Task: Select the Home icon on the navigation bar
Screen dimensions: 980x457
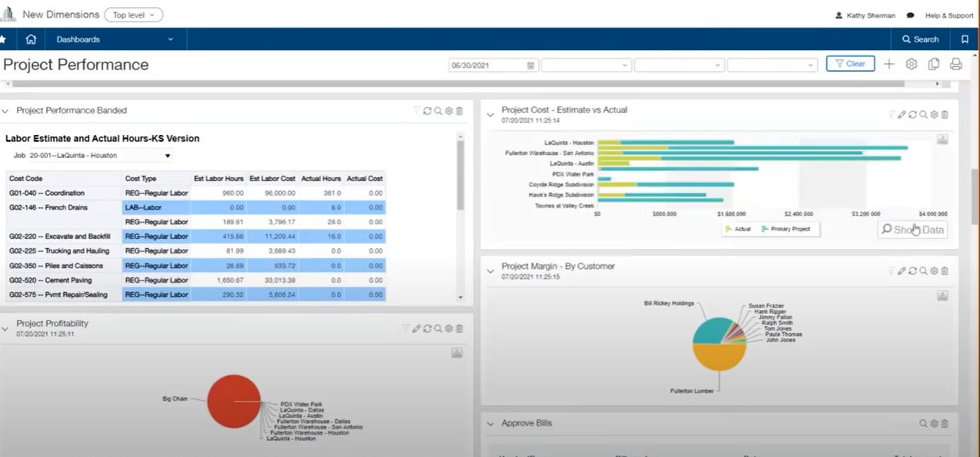Action: [x=30, y=39]
